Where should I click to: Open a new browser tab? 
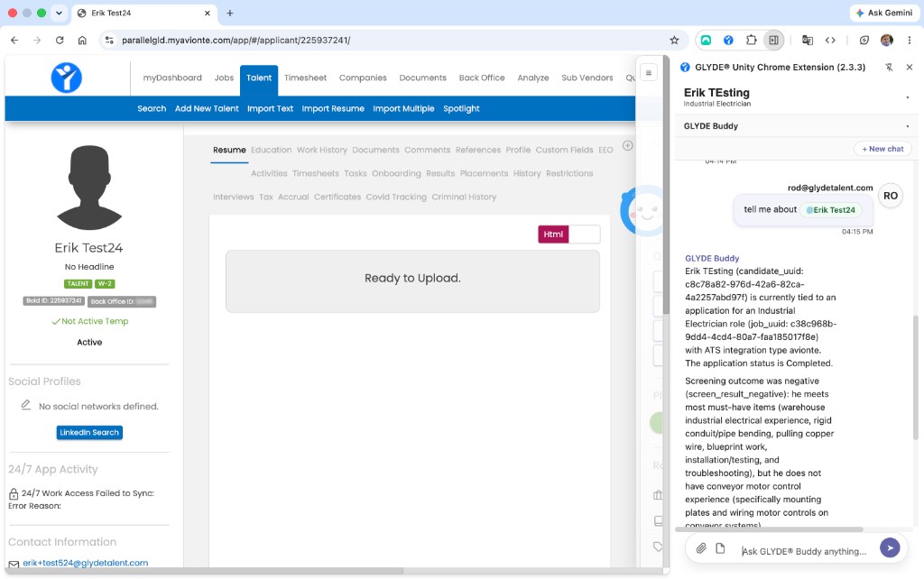coord(230,13)
